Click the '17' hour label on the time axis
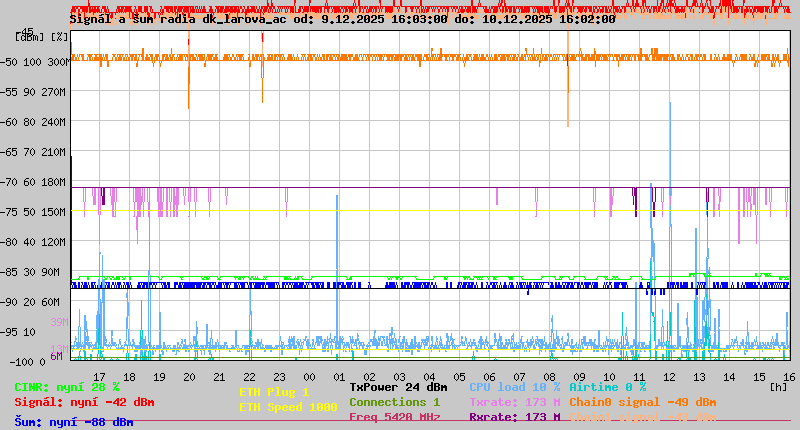 [x=99, y=377]
